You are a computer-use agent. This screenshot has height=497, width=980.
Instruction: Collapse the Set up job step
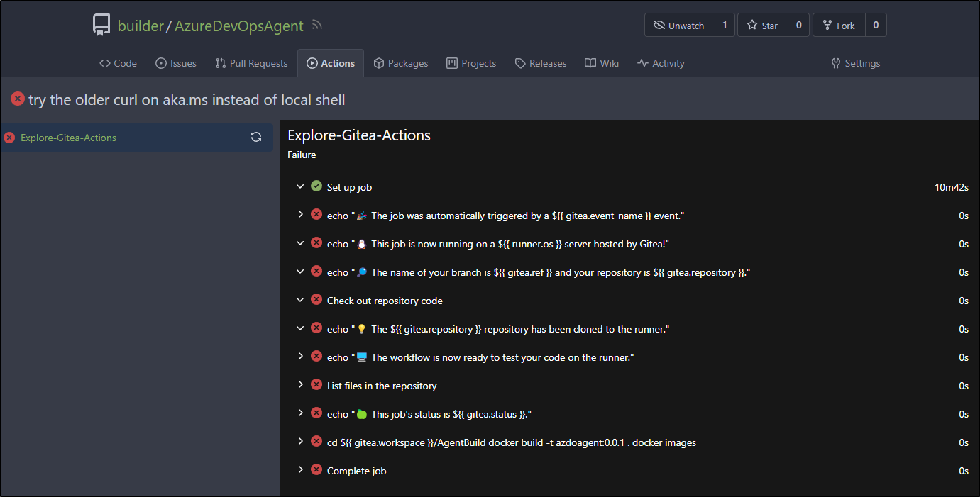pyautogui.click(x=300, y=186)
